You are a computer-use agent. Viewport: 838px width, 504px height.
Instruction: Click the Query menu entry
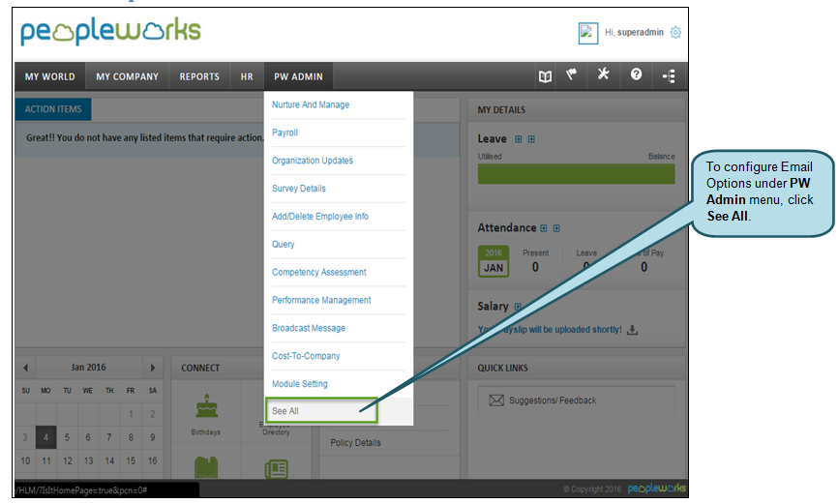coord(284,244)
